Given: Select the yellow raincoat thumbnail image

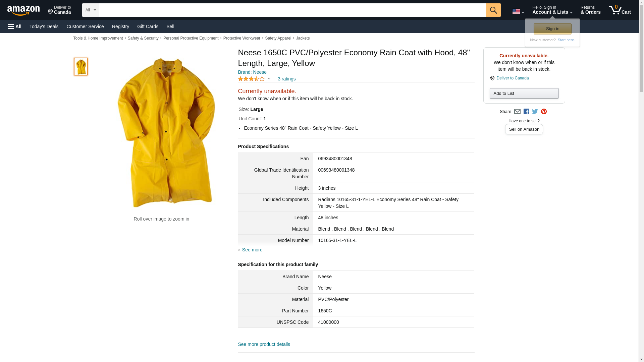Looking at the screenshot, I should pyautogui.click(x=81, y=67).
